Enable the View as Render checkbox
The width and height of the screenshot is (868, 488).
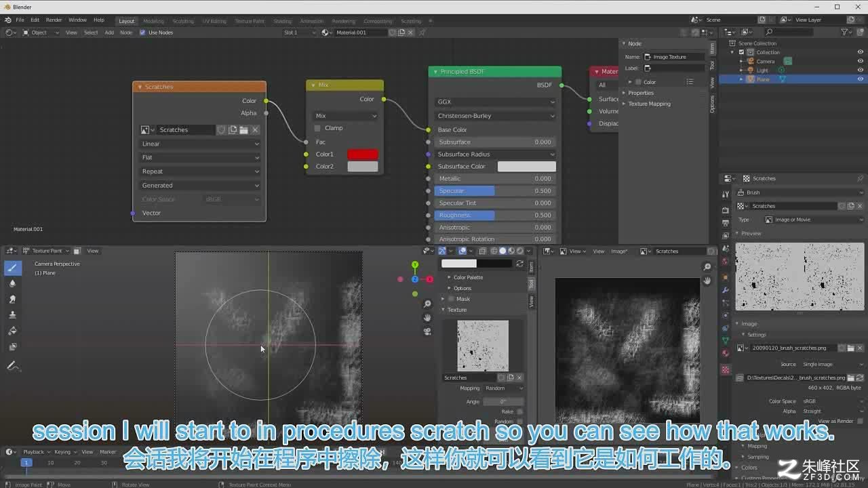coord(860,421)
